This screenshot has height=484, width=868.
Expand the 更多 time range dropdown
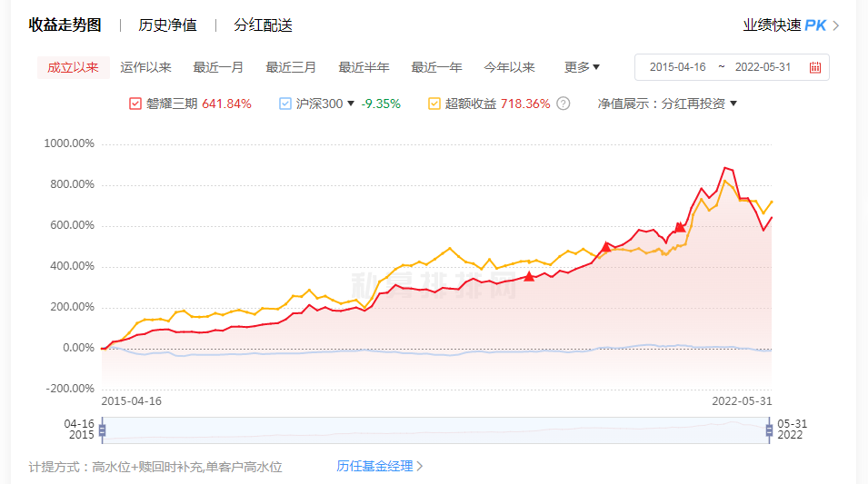pos(582,67)
